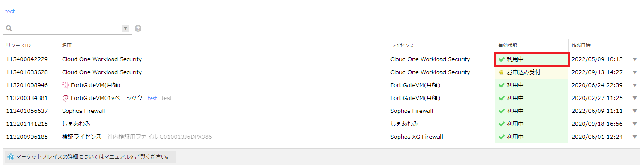
Task: Click the pink FortiGateVM(月額) test icon
Action: [66, 85]
